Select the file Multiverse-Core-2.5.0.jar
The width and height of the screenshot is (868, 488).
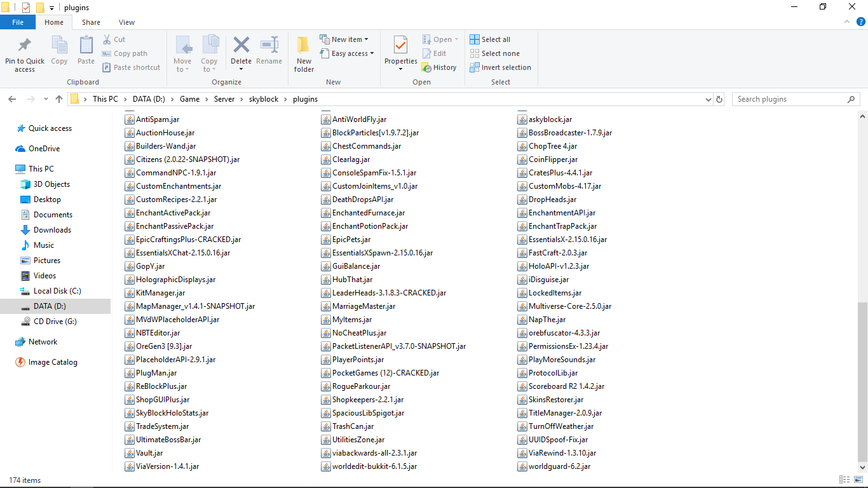point(565,306)
